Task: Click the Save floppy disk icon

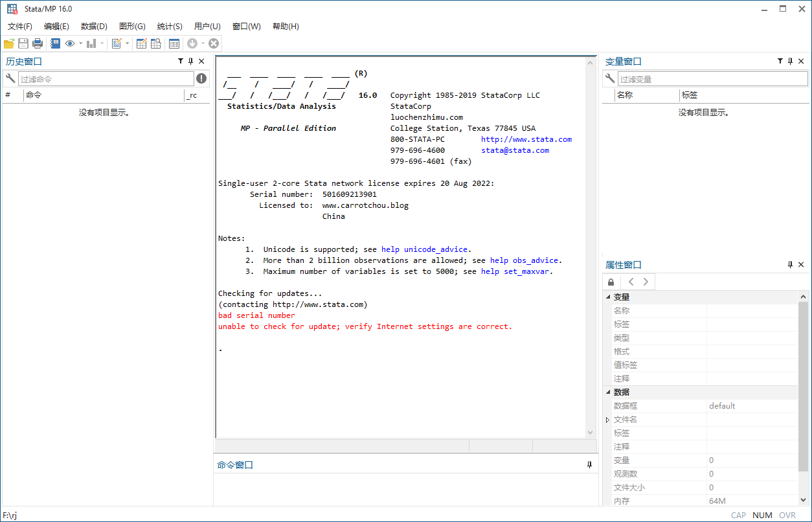Action: pyautogui.click(x=23, y=43)
